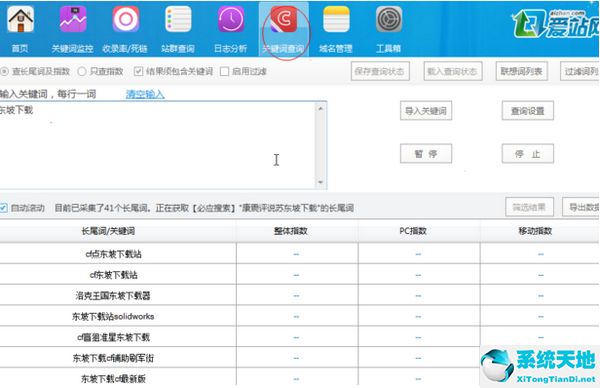This screenshot has height=388, width=600.
Task: Select 查长尾词及指数 radio option
Action: (x=4, y=72)
